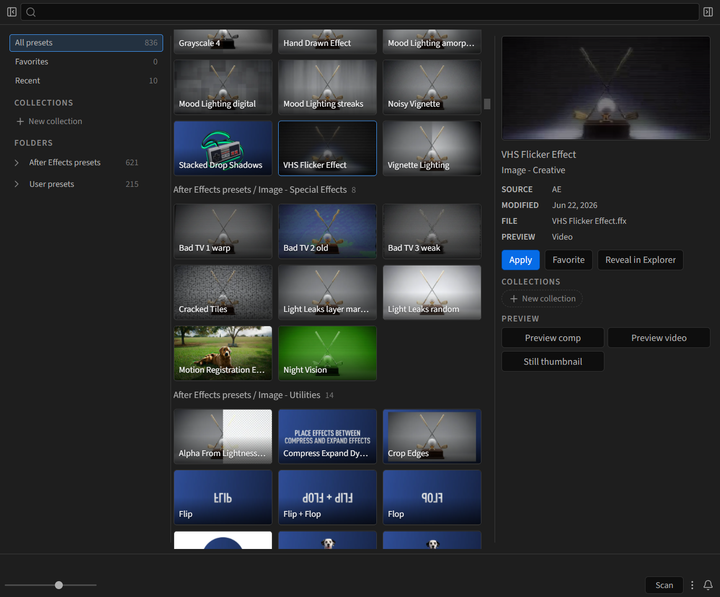Select the Flop preset thumbnail
The width and height of the screenshot is (720, 597).
pyautogui.click(x=432, y=497)
